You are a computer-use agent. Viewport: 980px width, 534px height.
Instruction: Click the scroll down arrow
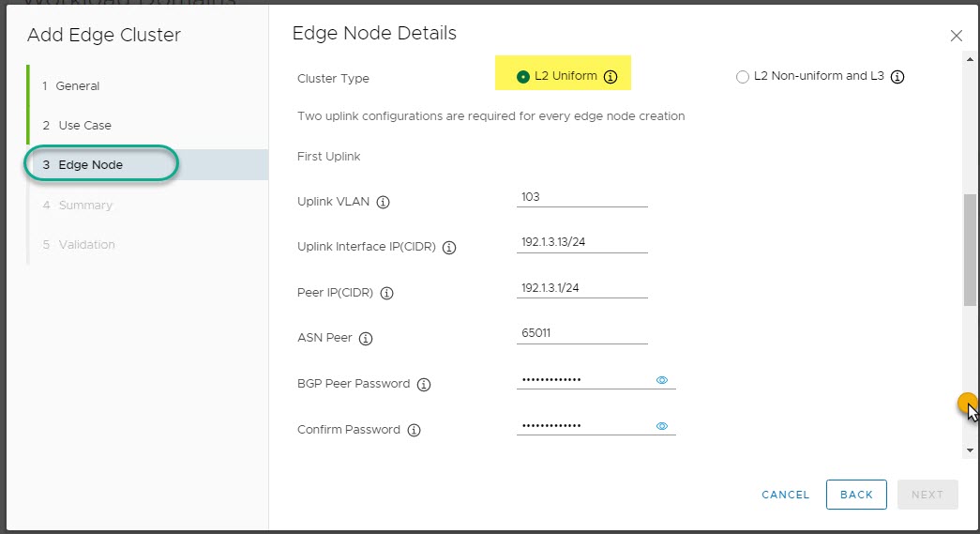[970, 450]
